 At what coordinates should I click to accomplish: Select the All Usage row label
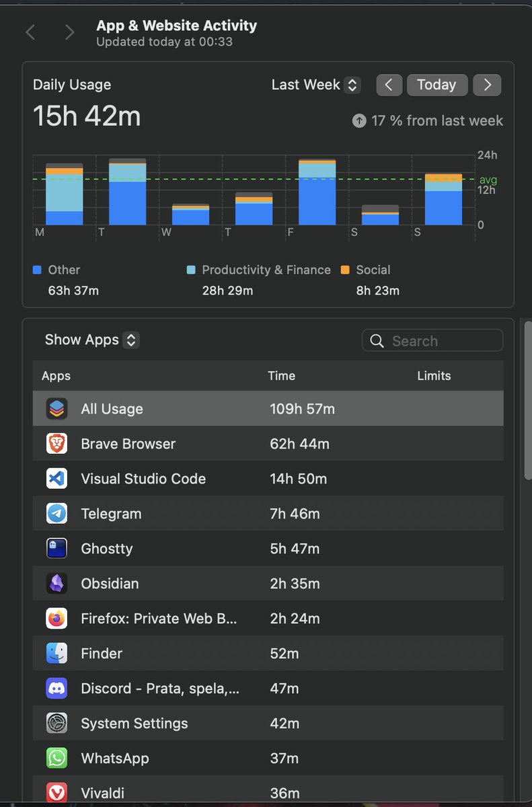[112, 409]
